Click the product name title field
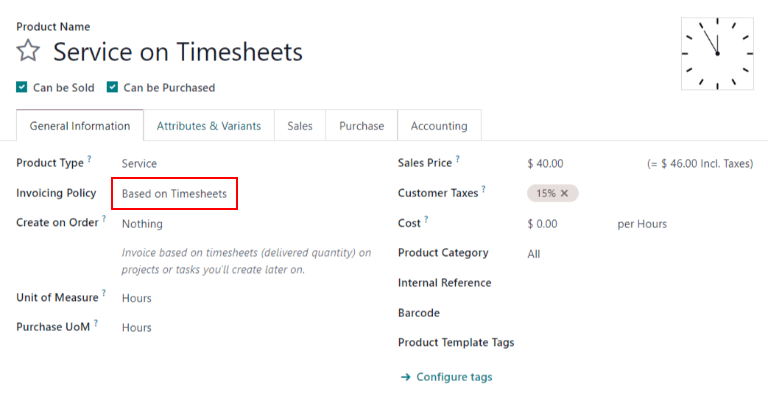Screen dimensions: 768x401 tap(178, 51)
